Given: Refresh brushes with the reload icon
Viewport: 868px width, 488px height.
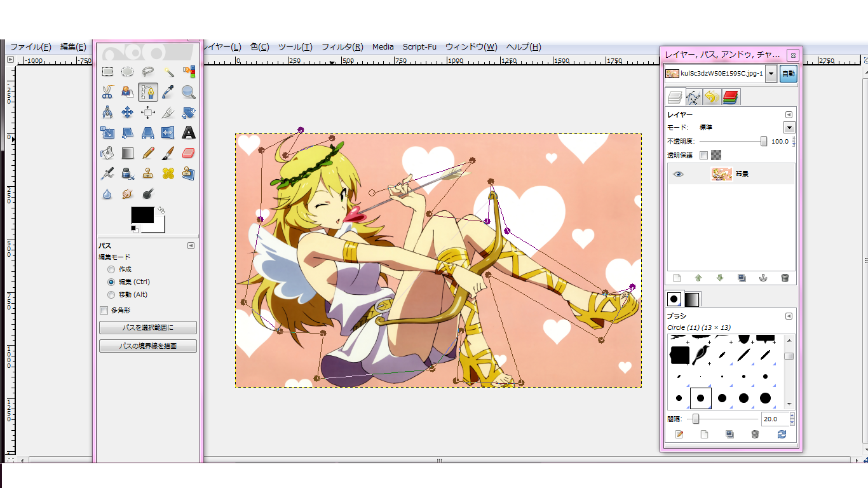Looking at the screenshot, I should 782,435.
